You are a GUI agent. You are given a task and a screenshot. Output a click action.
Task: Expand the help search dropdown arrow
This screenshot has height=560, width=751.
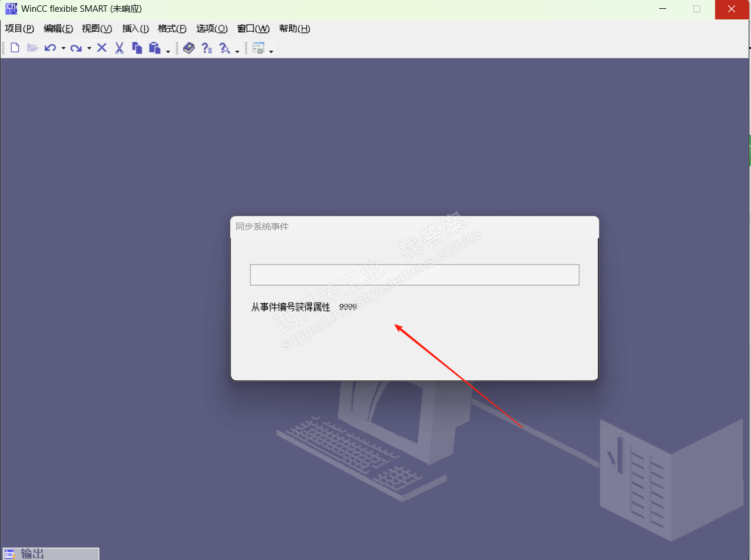pyautogui.click(x=237, y=51)
